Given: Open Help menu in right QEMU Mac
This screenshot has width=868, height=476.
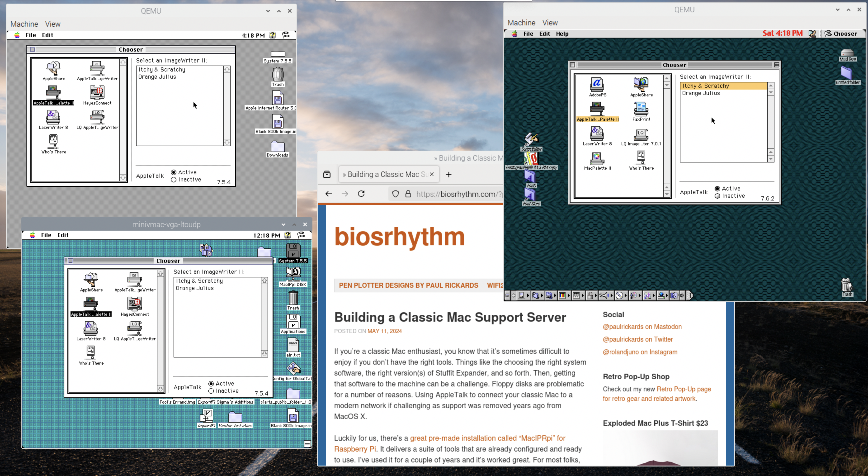Looking at the screenshot, I should (x=562, y=34).
